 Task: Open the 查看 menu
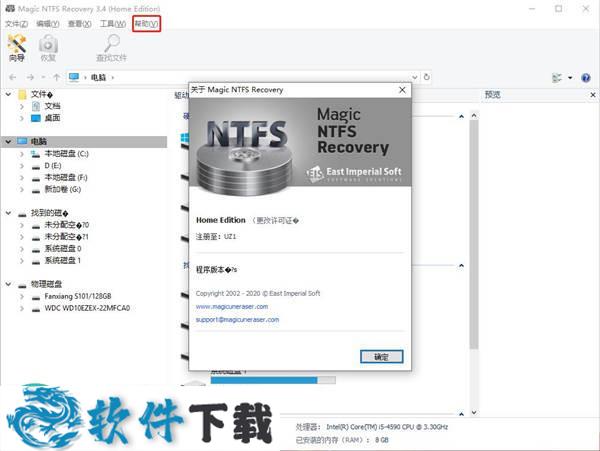click(x=80, y=24)
